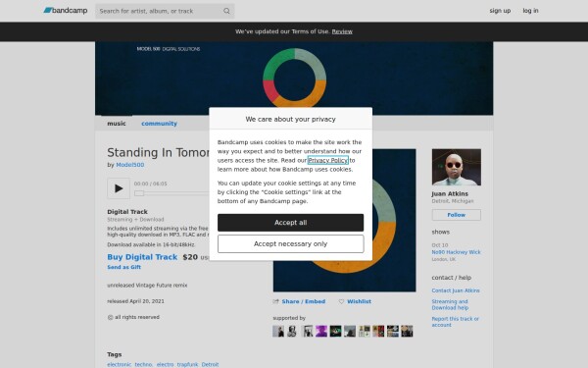The width and height of the screenshot is (588, 368).
Task: Click the search magnifier icon
Action: click(x=226, y=11)
